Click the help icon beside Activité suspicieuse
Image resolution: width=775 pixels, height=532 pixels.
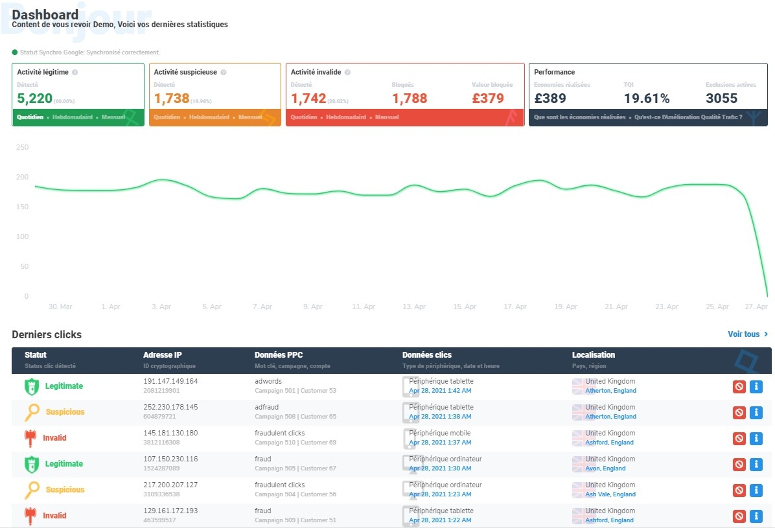(x=224, y=73)
